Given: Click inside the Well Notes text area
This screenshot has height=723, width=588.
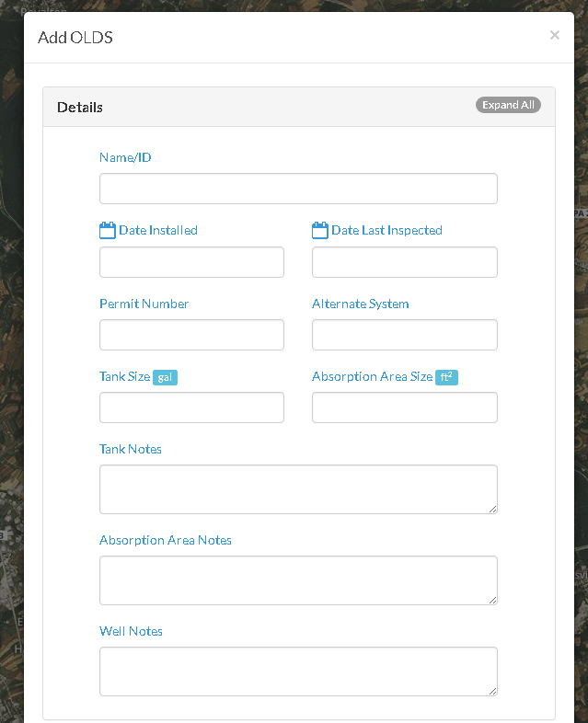Looking at the screenshot, I should [x=298, y=671].
